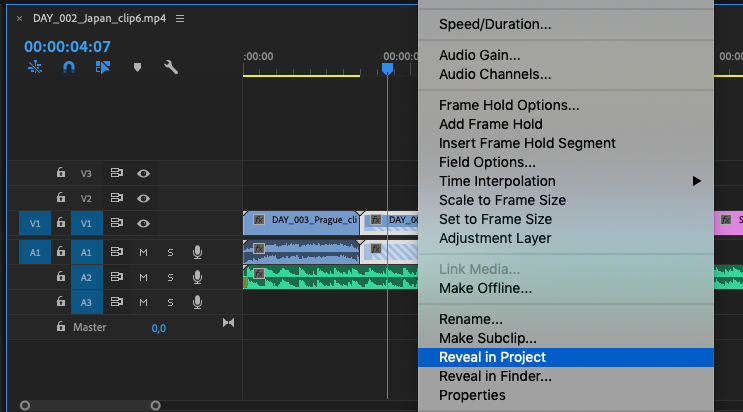Image resolution: width=743 pixels, height=412 pixels.
Task: Toggle Snap in Timeline magnet icon
Action: click(69, 68)
